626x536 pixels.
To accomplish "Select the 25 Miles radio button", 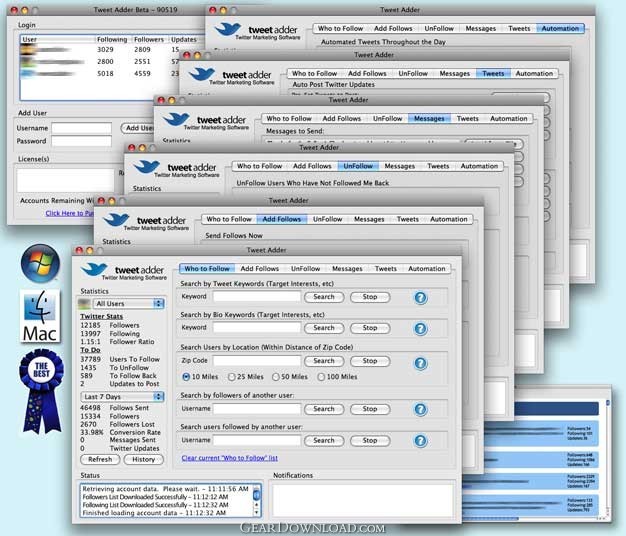I will (230, 377).
